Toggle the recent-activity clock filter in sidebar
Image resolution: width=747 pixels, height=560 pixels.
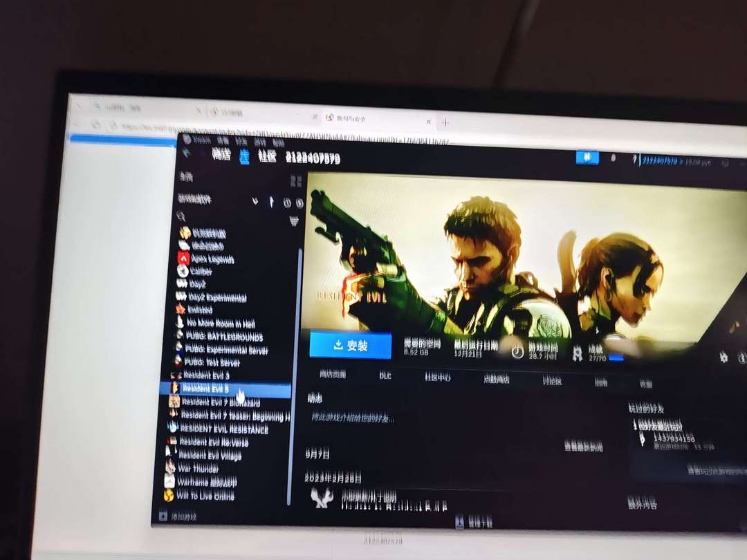(x=287, y=203)
